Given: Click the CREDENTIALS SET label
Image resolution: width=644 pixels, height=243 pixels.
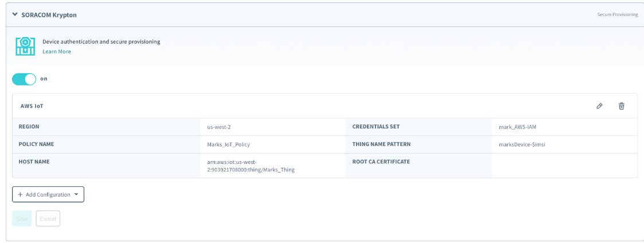Looking at the screenshot, I should [376, 127].
